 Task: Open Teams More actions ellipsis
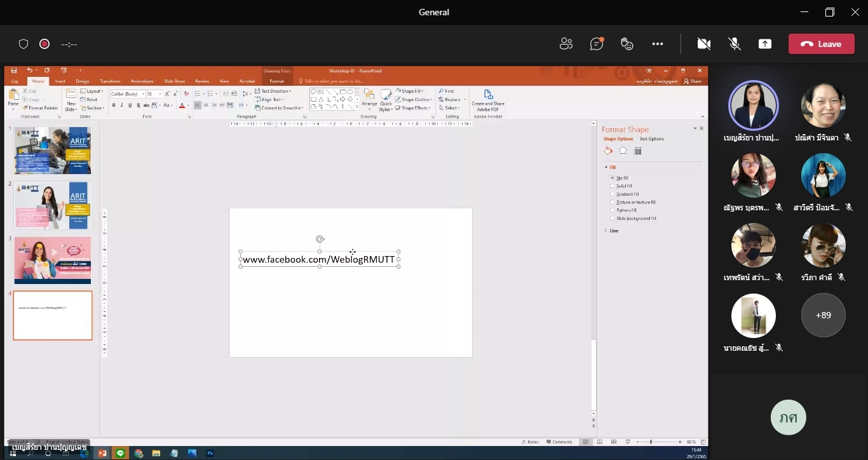pos(658,44)
